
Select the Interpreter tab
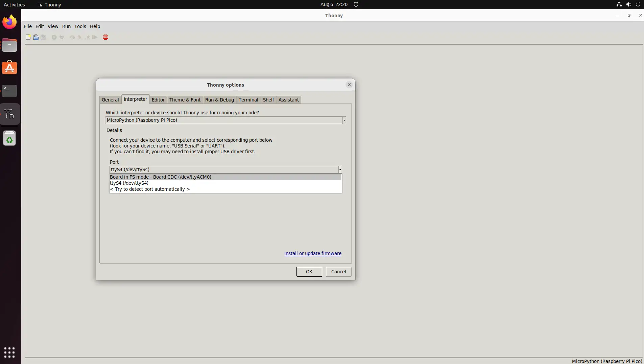(135, 99)
